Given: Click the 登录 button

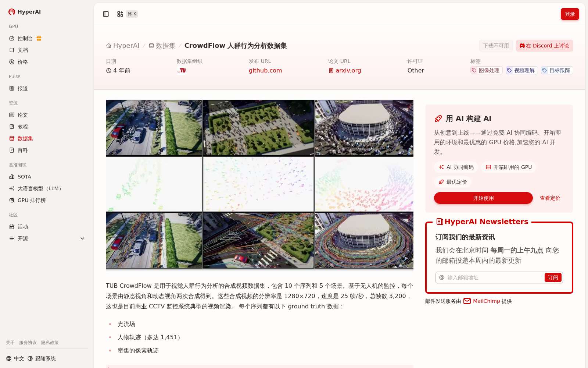Looking at the screenshot, I should click(x=570, y=14).
